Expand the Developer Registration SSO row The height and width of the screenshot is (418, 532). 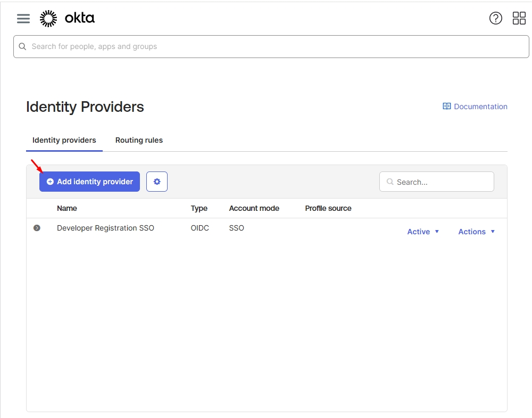37,228
